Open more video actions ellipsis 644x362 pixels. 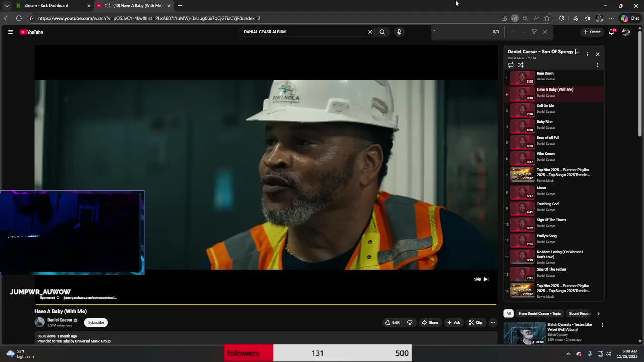[493, 322]
